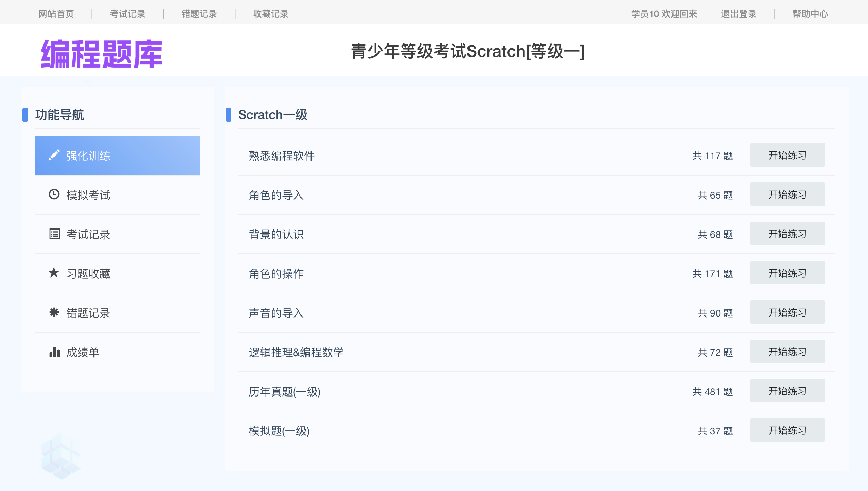Click 退出登录 to log out
Viewport: 868px width, 491px height.
pos(739,14)
